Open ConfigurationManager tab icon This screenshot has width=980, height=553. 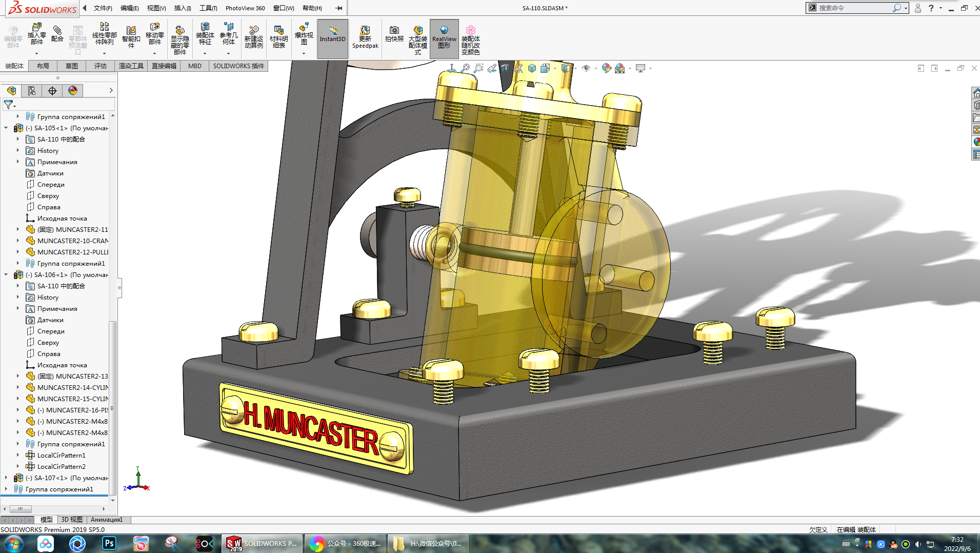pos(52,91)
